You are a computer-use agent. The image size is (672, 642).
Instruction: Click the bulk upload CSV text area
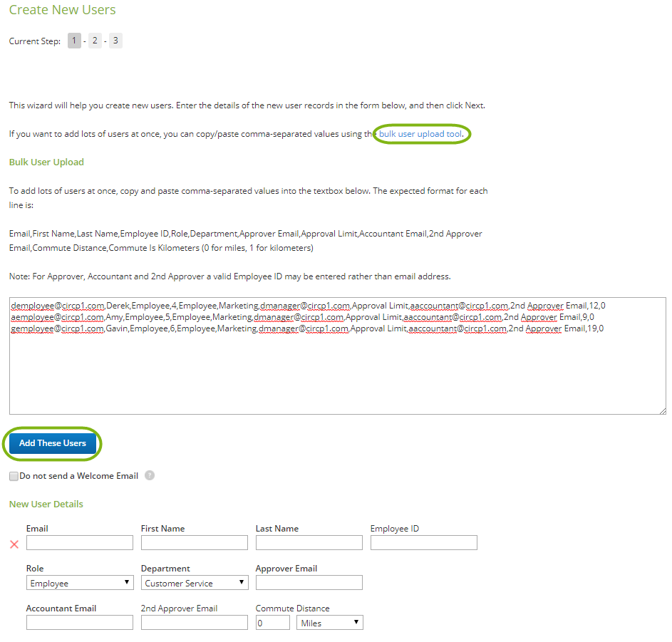[335, 371]
